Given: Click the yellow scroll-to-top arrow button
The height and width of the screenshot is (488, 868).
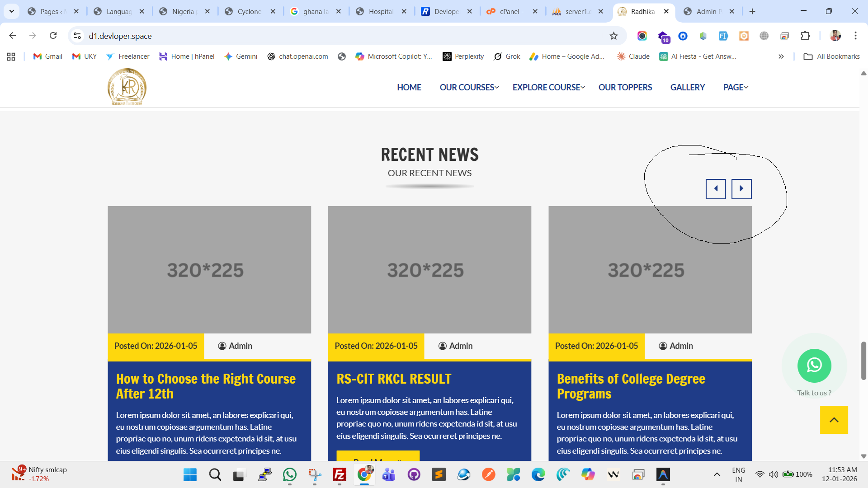Looking at the screenshot, I should pyautogui.click(x=834, y=420).
